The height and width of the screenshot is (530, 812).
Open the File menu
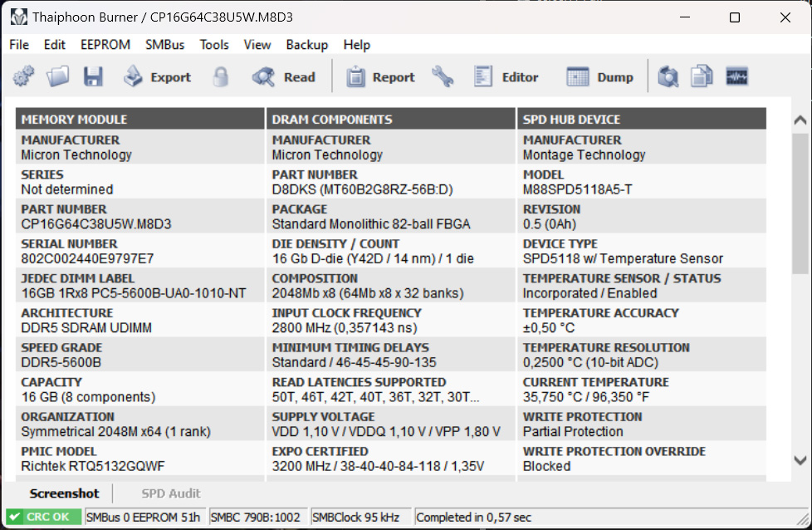tap(19, 45)
